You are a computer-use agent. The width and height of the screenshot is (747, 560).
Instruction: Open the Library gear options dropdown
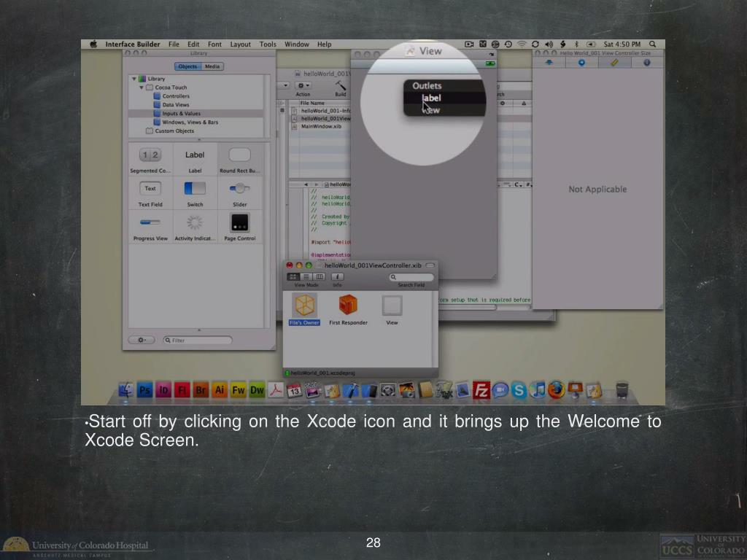pos(142,340)
